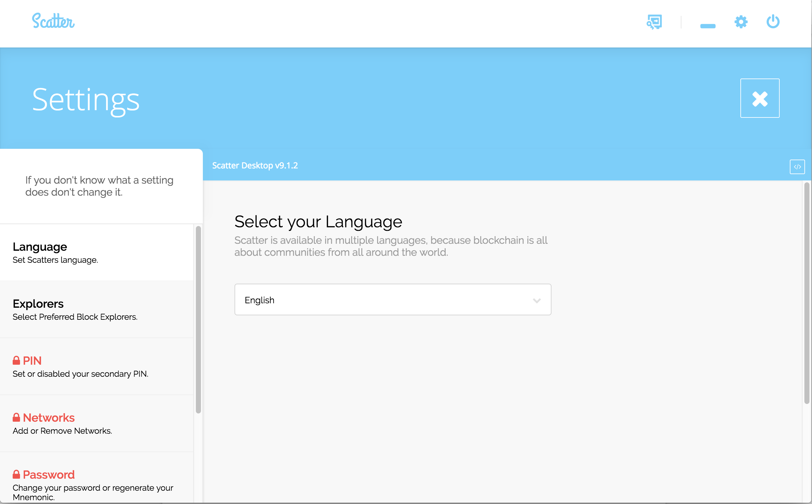The width and height of the screenshot is (812, 504).
Task: Click the power lock icon
Action: click(773, 22)
